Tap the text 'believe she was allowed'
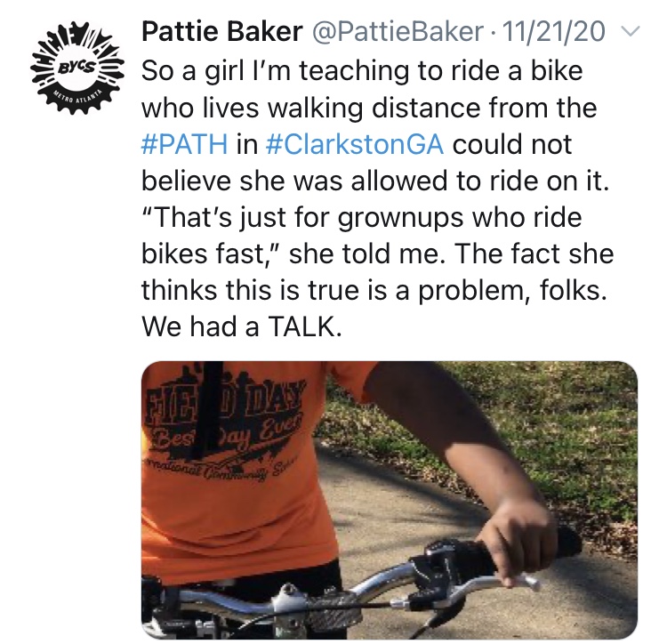The width and height of the screenshot is (667, 644). click(x=283, y=182)
